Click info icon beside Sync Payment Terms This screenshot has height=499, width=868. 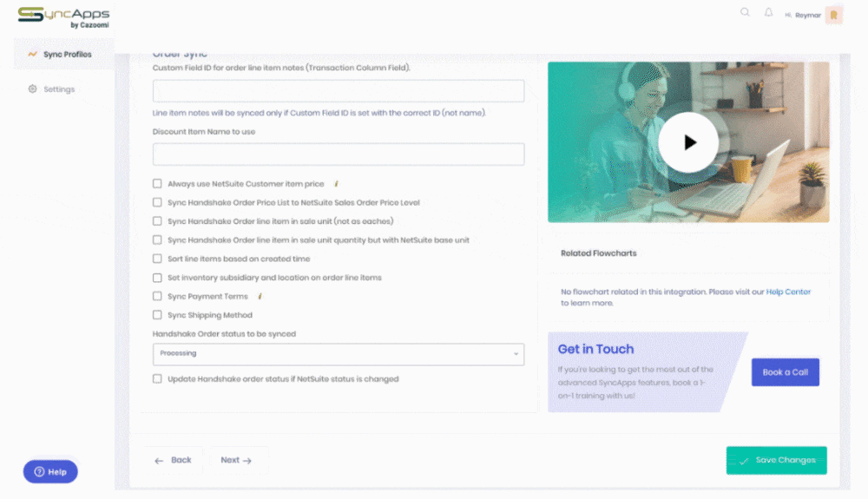(260, 297)
